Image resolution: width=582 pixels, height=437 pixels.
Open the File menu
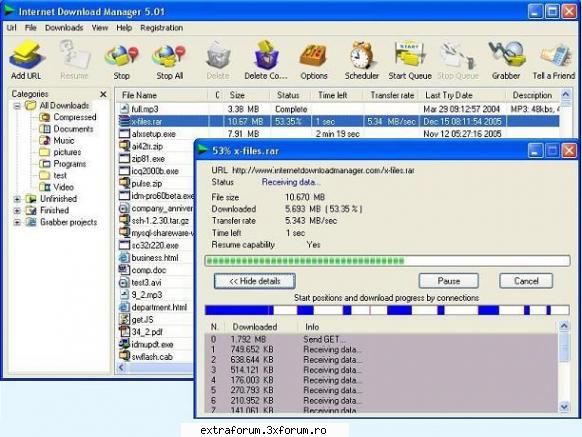[x=30, y=28]
